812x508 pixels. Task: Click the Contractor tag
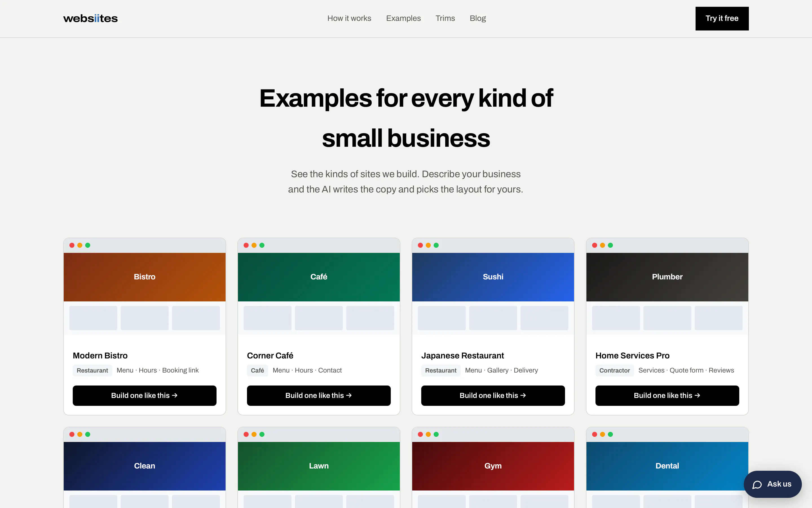pos(614,370)
